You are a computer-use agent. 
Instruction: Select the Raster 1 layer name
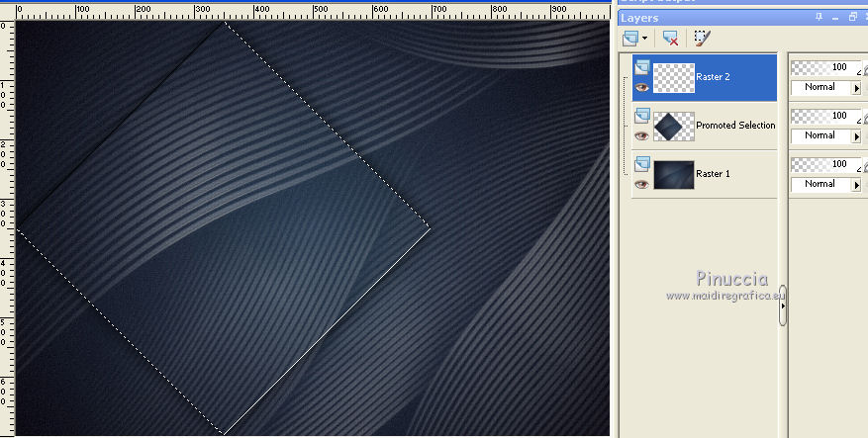pyautogui.click(x=713, y=174)
